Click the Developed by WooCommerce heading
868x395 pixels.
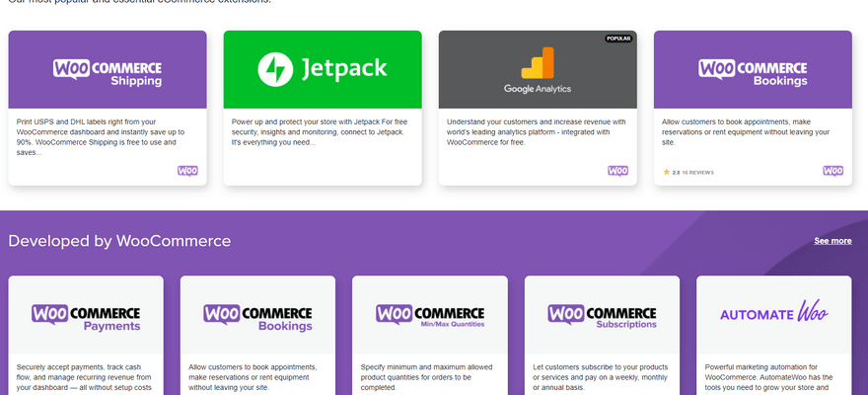tap(119, 241)
